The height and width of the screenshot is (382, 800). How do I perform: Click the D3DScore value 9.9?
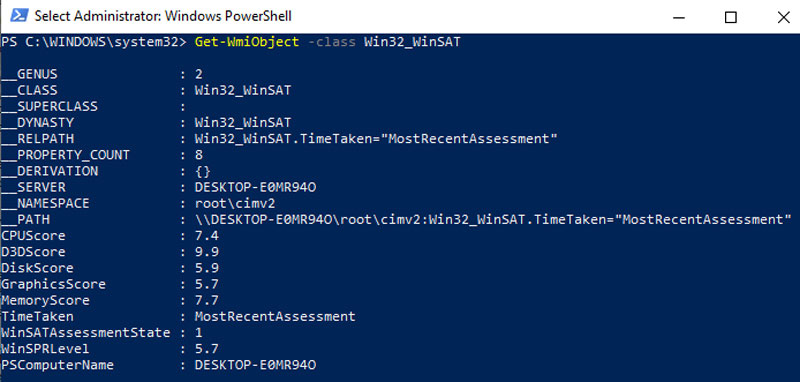207,252
